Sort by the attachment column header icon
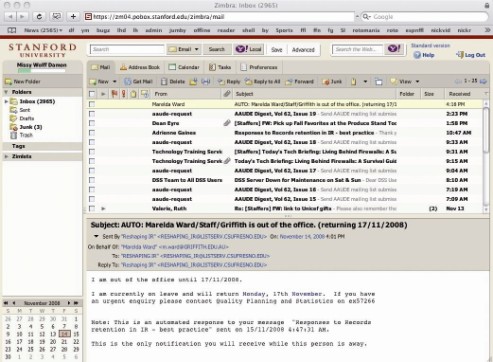Screen dimensions: 493x362 pyautogui.click(x=227, y=94)
